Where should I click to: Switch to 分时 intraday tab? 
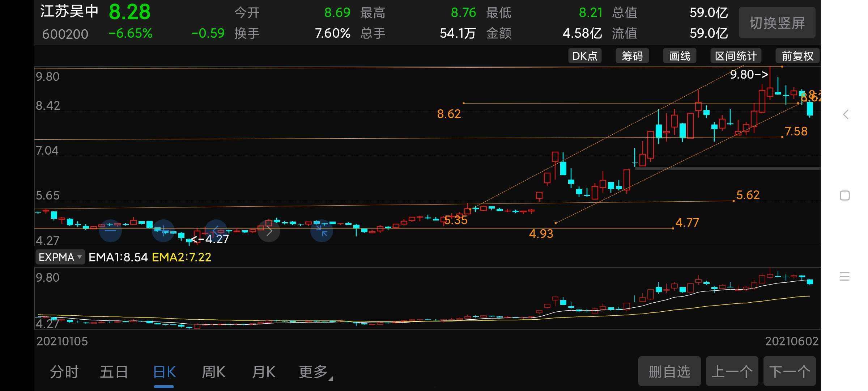(x=64, y=372)
